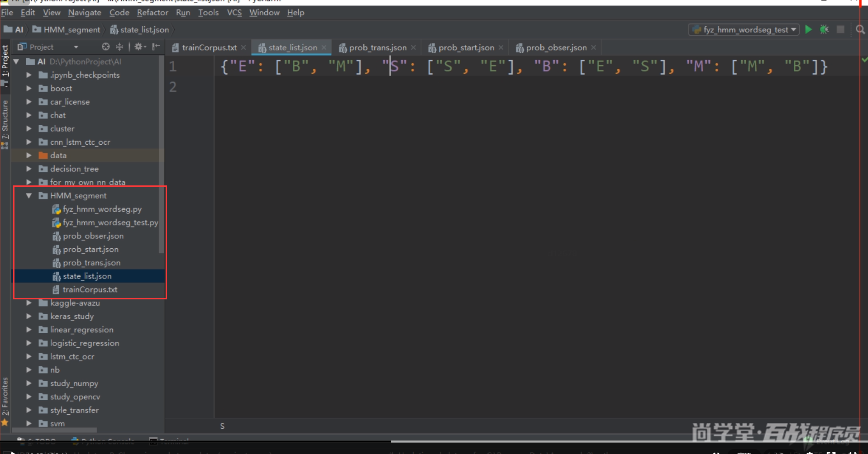Viewport: 868px width, 454px height.
Task: Switch to prob_obser.json editor tab
Action: [556, 47]
